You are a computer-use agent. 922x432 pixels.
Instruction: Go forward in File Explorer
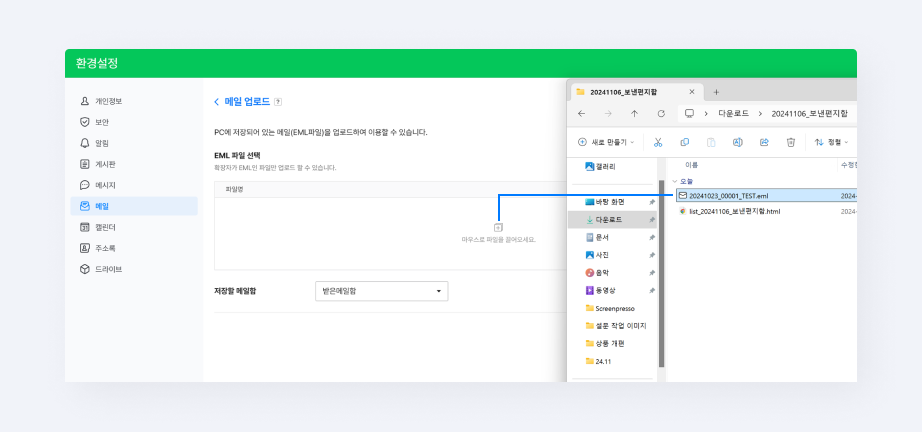[x=608, y=113]
